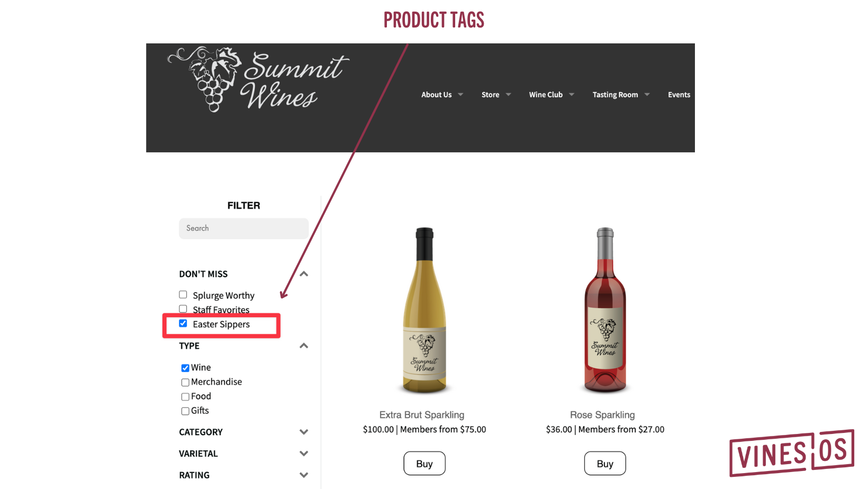Screen dimensions: 868x489
Task: Buy the Rose Sparkling wine
Action: point(605,464)
